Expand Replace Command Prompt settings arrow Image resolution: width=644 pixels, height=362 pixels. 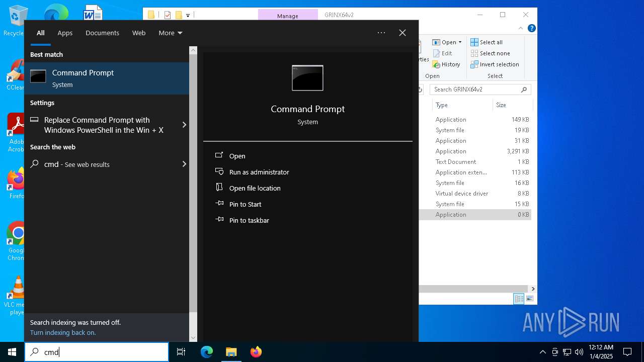(x=184, y=125)
